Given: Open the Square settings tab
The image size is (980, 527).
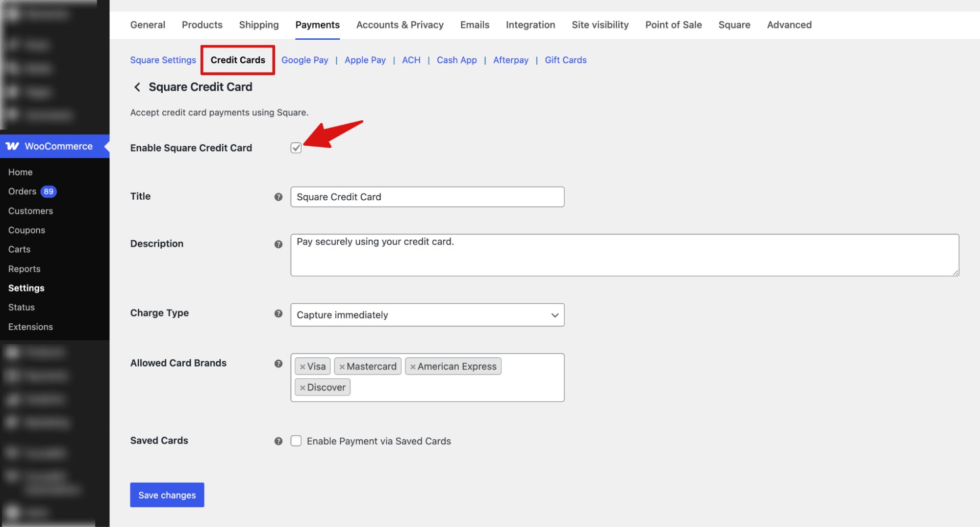Looking at the screenshot, I should coord(734,25).
